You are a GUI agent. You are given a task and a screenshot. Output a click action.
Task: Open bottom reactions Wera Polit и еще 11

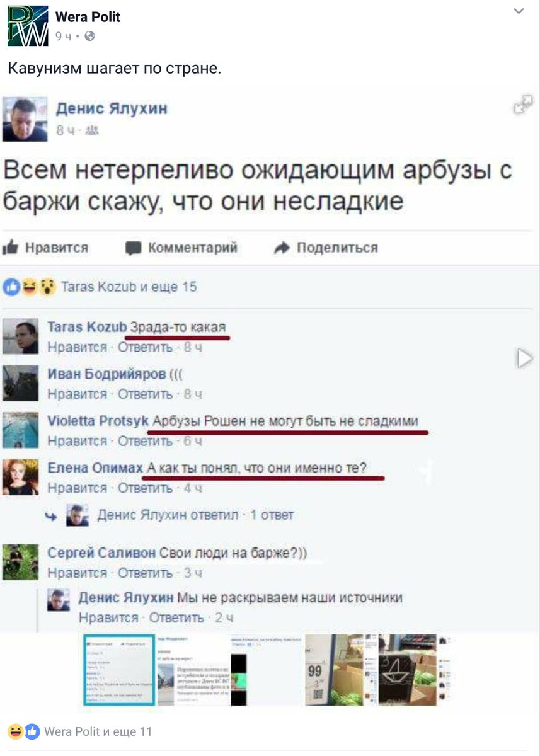click(80, 731)
